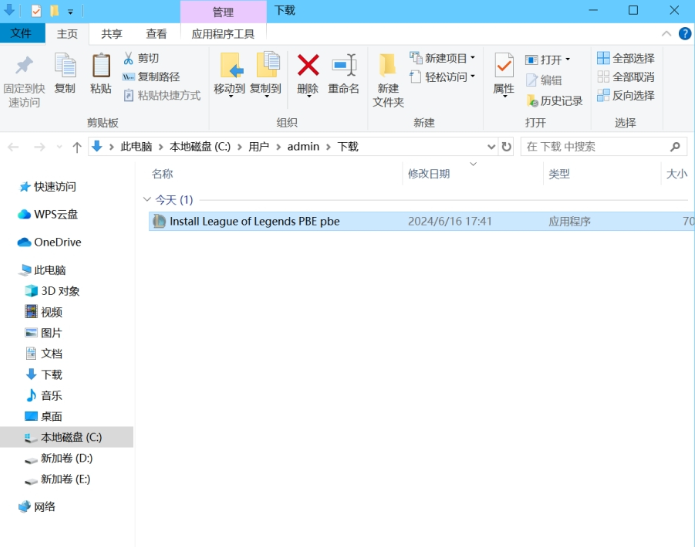Screen dimensions: 697x547
Task: Open OneDrive in the sidebar
Action: [x=49, y=242]
